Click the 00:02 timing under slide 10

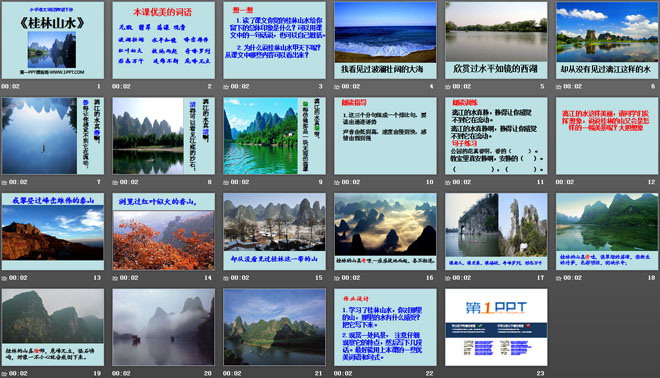pos(351,182)
